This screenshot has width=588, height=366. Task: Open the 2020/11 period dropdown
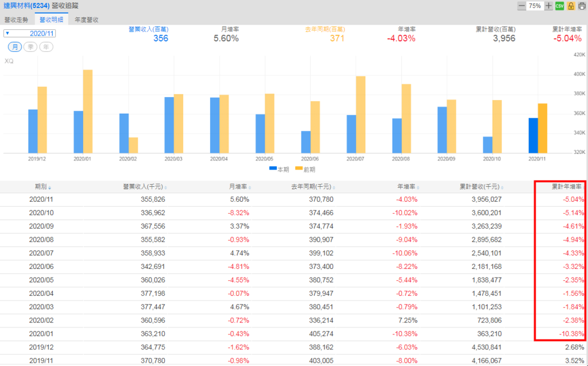coord(30,33)
